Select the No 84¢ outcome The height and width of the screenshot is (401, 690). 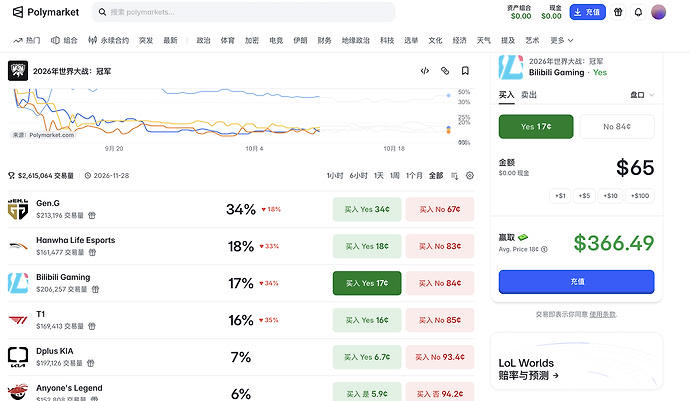click(x=617, y=127)
